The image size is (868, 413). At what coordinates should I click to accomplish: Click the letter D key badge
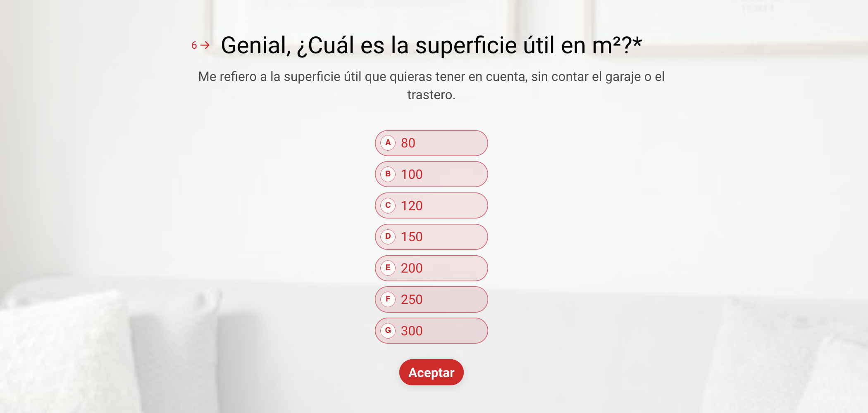(x=388, y=237)
